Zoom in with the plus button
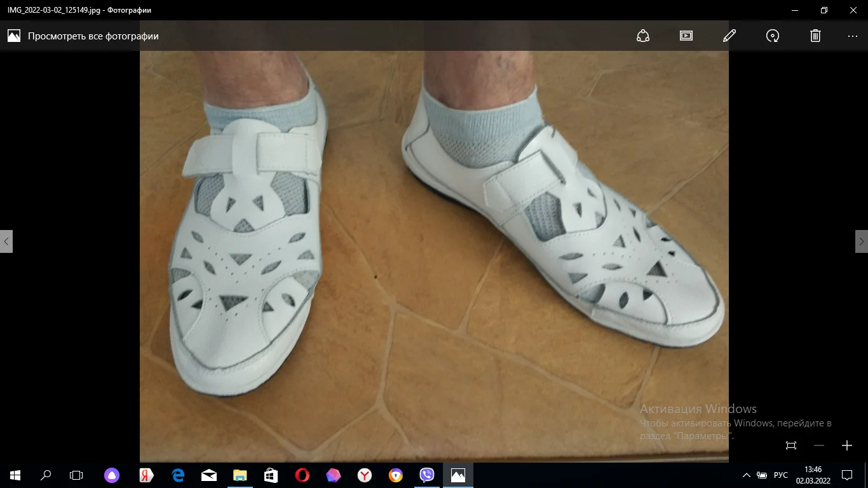The image size is (868, 488). tap(847, 445)
